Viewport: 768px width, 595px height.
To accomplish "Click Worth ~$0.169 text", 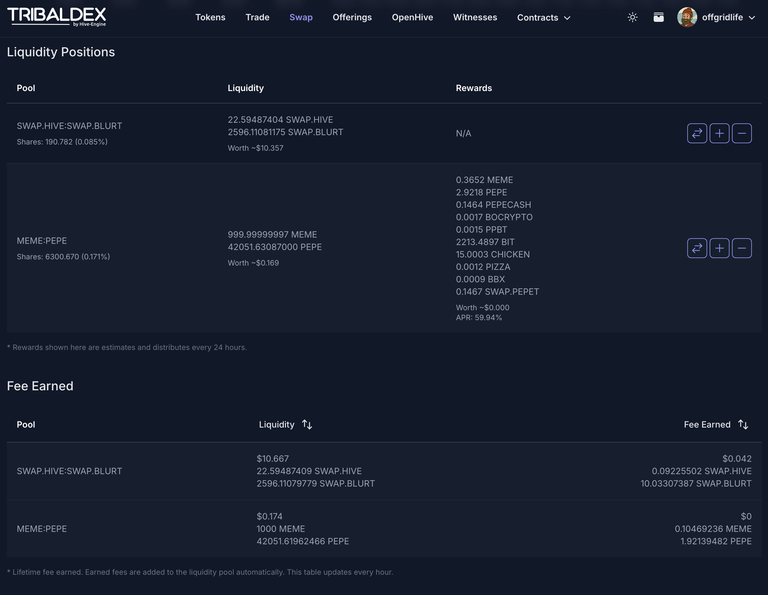I will 253,263.
